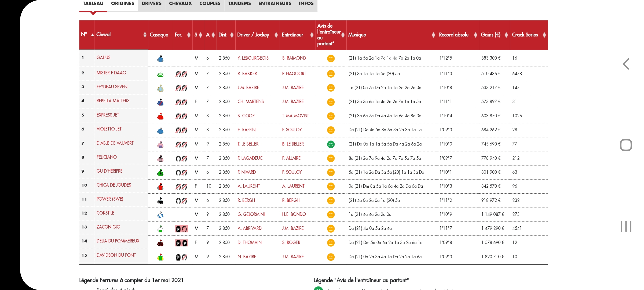Sort by S (sex) column arrows
The image size is (644, 290).
200,35
